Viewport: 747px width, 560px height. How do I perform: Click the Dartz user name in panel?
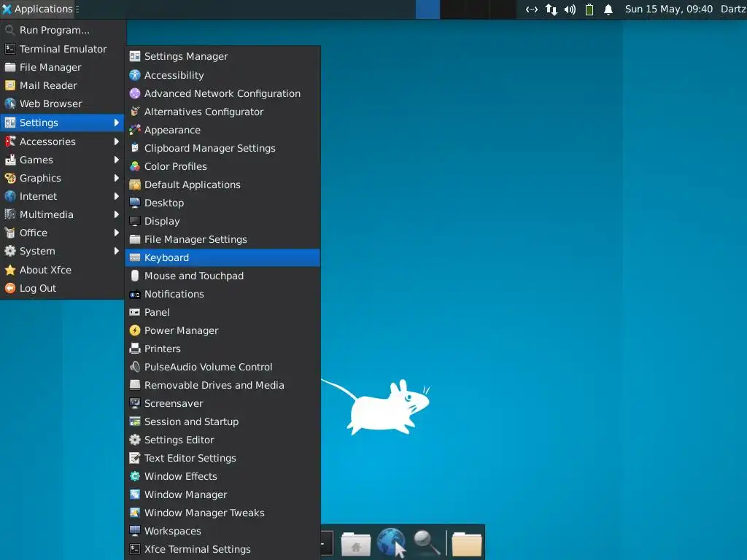tap(733, 9)
